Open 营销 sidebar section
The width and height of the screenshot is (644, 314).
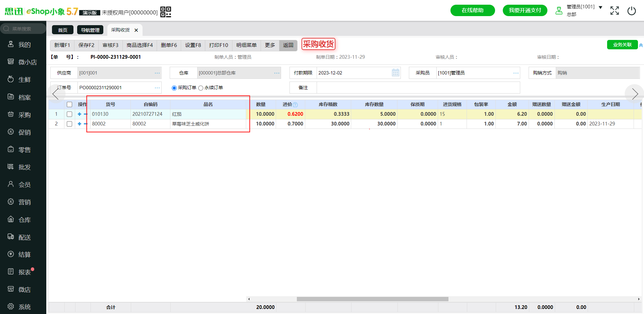click(x=23, y=202)
